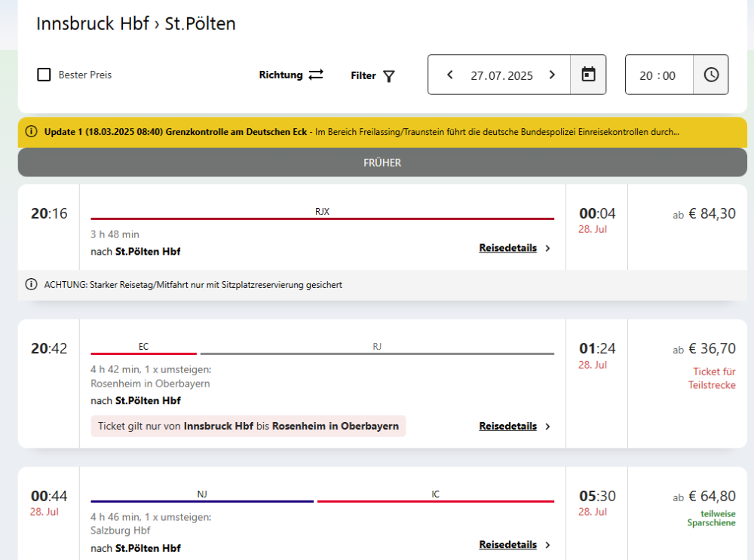Open the clock time picker icon
This screenshot has width=754, height=560.
(710, 75)
